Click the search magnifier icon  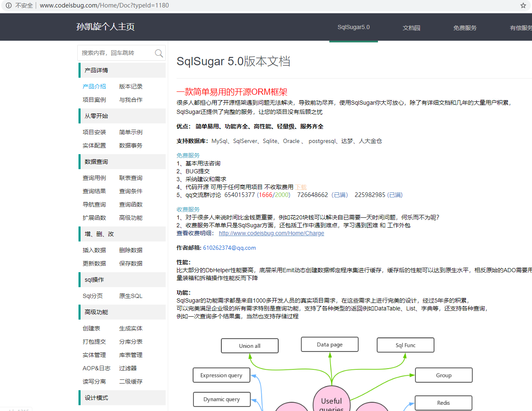pyautogui.click(x=159, y=53)
